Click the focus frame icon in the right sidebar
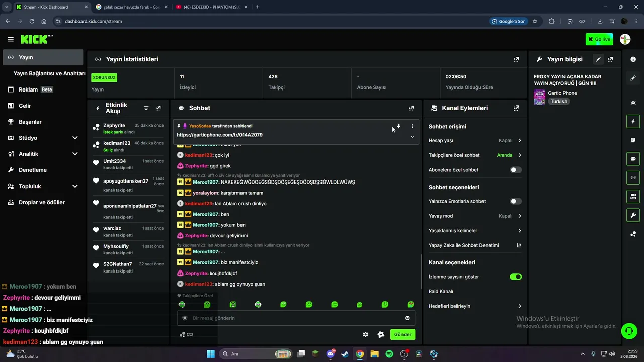The width and height of the screenshot is (644, 362). point(633,103)
